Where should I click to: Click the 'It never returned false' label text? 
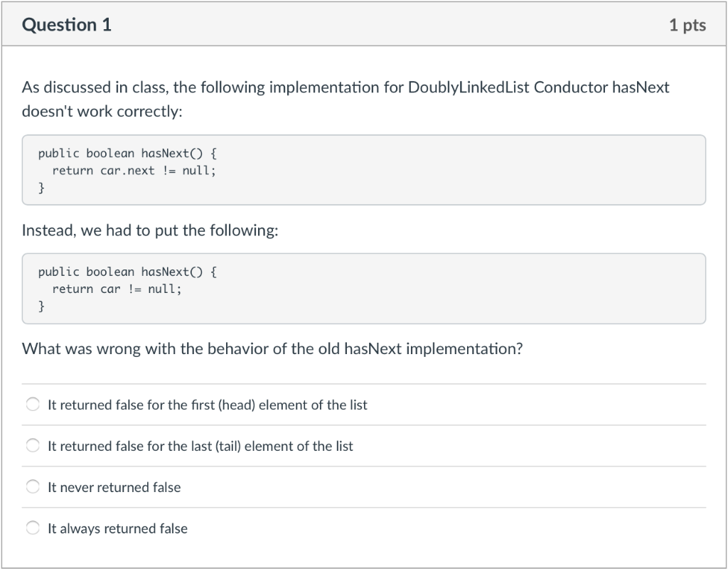tap(114, 487)
